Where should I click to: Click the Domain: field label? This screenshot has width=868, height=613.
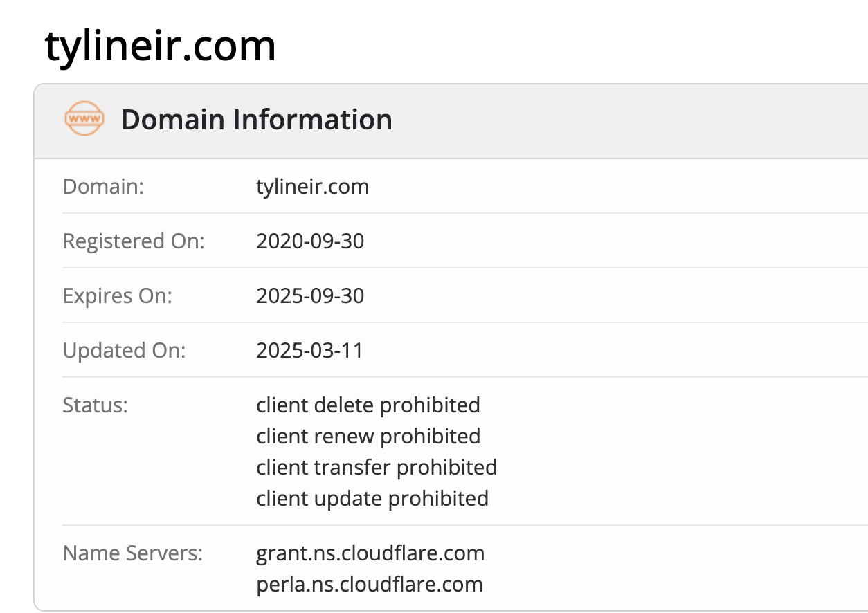(x=103, y=187)
